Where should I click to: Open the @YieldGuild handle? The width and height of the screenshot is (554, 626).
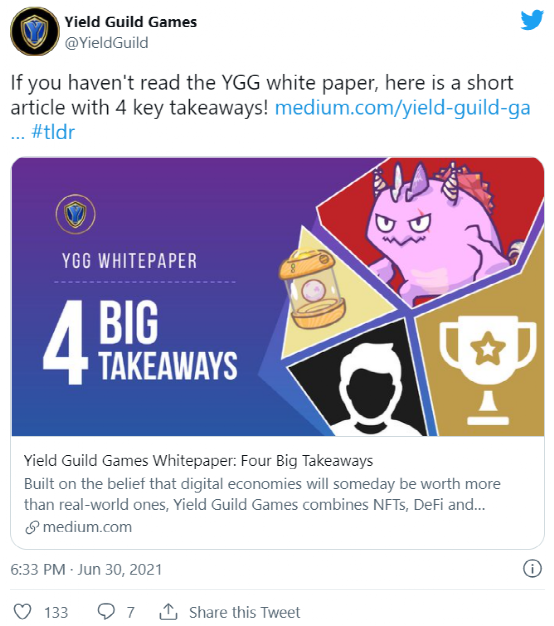click(x=106, y=43)
